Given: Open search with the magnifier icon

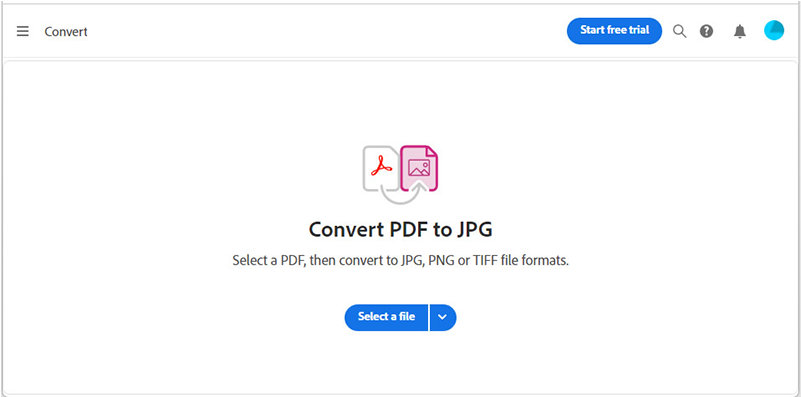Looking at the screenshot, I should coord(679,31).
